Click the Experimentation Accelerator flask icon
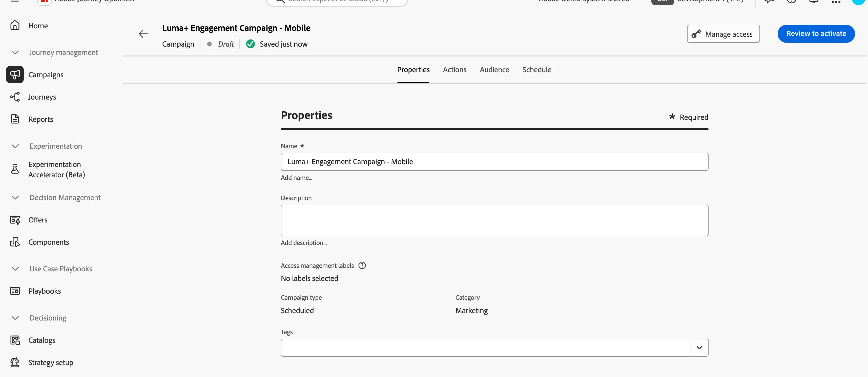This screenshot has height=377, width=868. 15,169
